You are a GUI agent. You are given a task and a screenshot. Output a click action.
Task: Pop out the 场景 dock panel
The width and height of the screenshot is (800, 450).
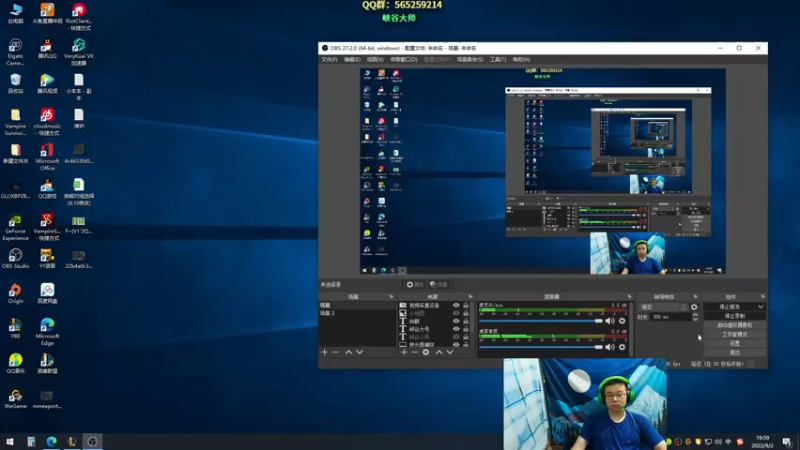391,296
